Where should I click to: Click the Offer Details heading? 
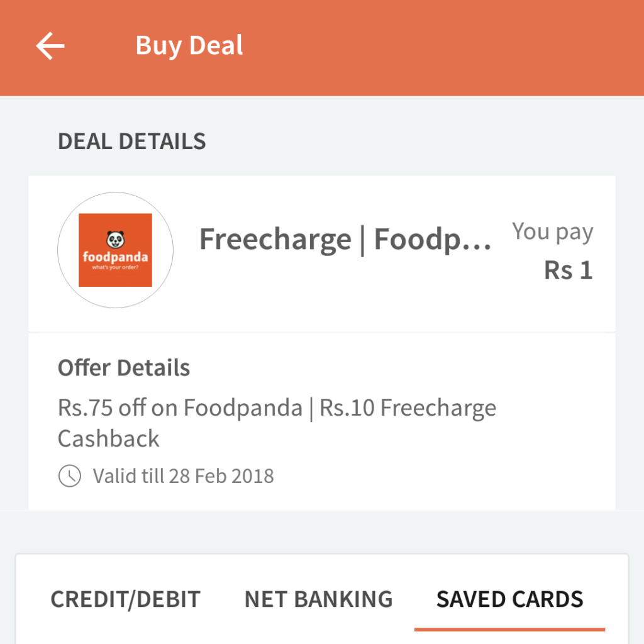click(124, 368)
